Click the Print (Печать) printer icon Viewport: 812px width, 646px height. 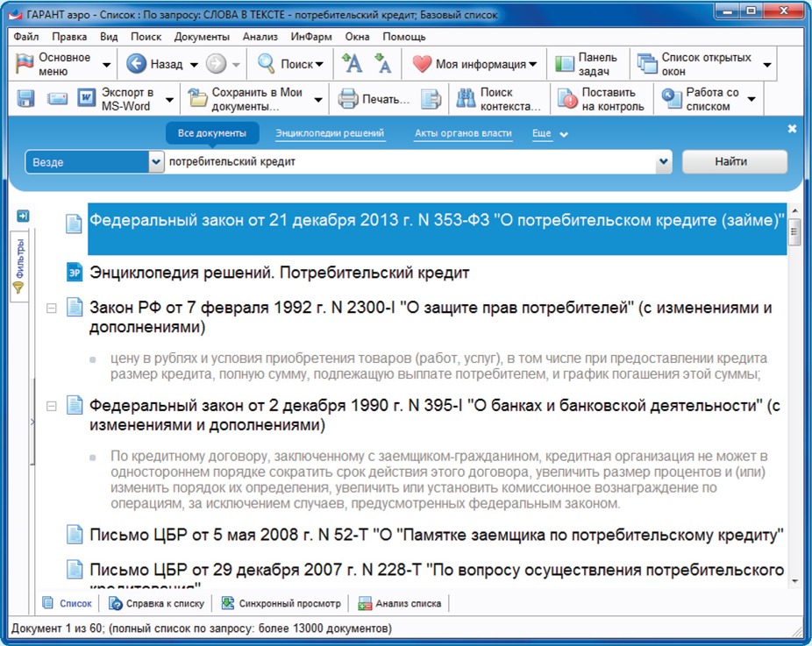coord(348,99)
